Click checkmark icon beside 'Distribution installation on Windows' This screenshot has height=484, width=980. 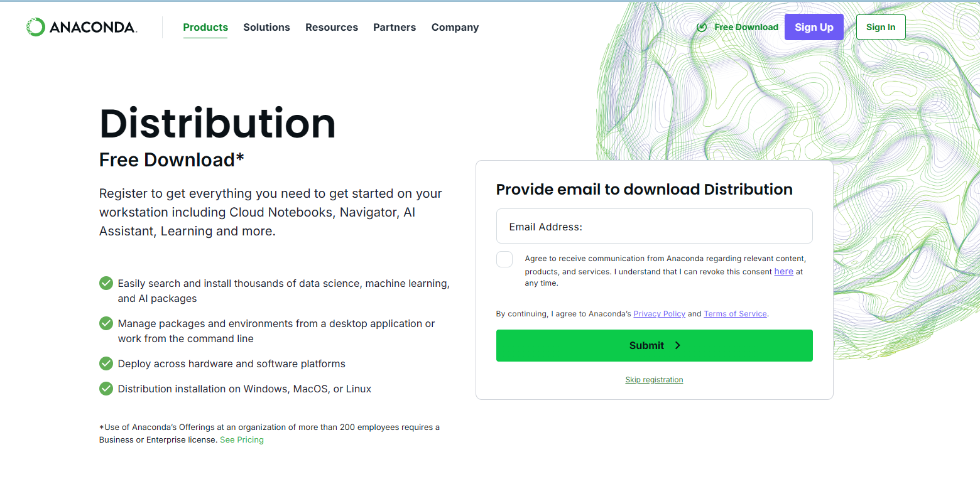[x=106, y=389]
